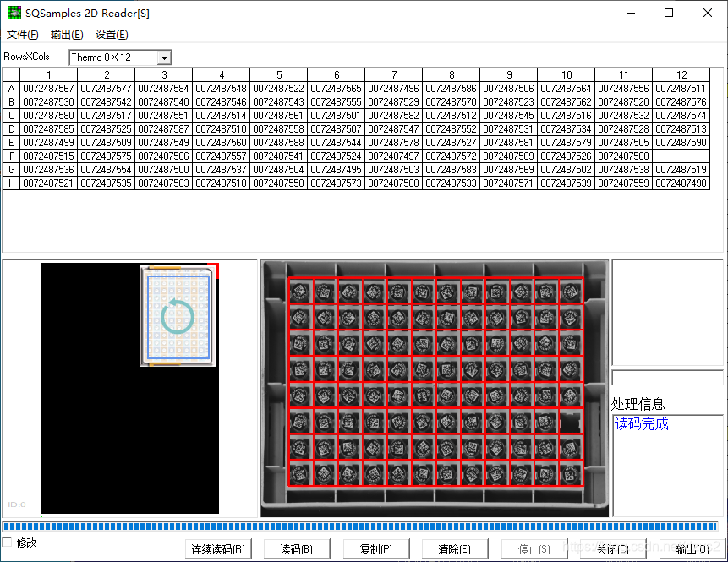Select the empty cell F12

(x=681, y=156)
